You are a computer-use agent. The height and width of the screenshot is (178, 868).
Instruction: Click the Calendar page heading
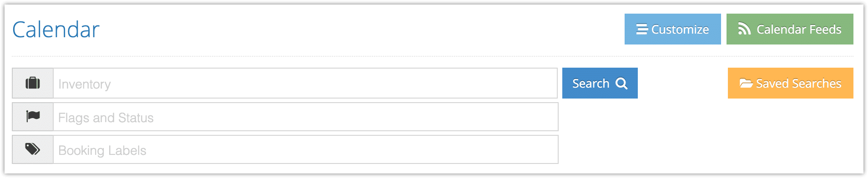(56, 30)
